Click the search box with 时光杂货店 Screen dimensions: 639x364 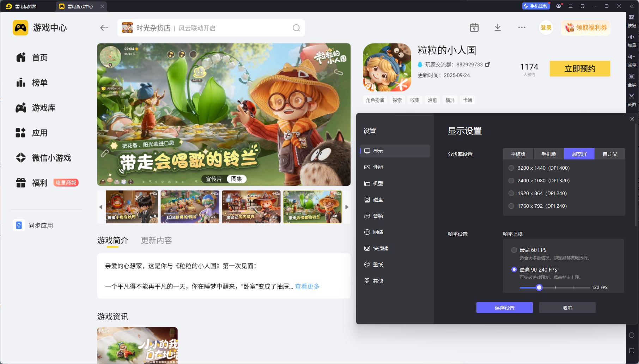click(211, 28)
